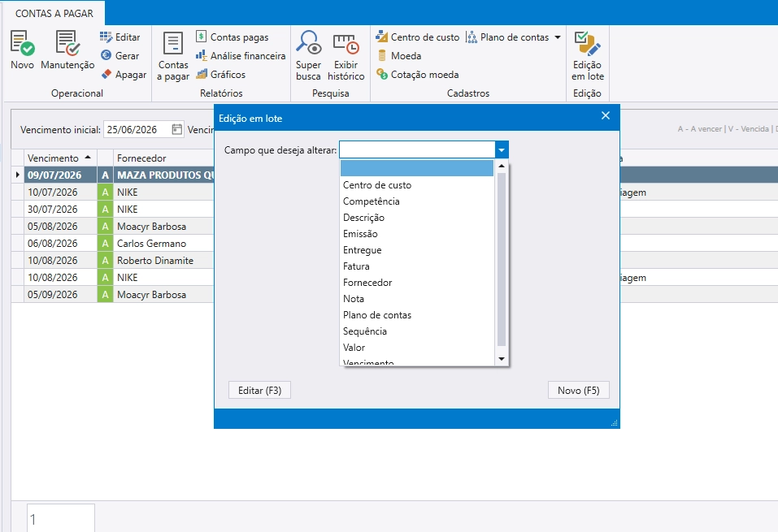778x532 pixels.
Task: Expand the Plano de contas dropdown arrow
Action: (558, 37)
